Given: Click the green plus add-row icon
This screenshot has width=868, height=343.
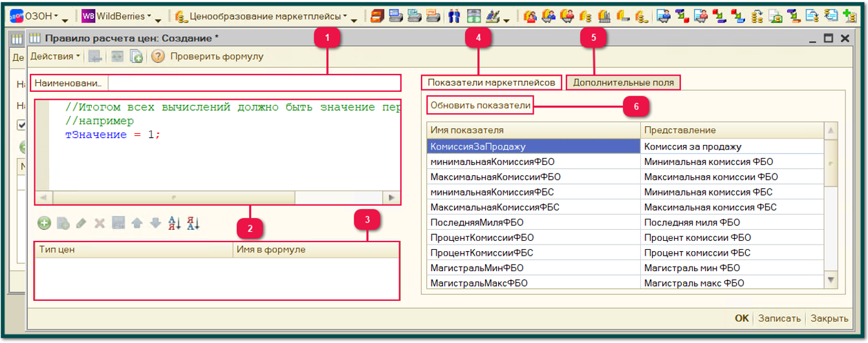Looking at the screenshot, I should tap(44, 223).
